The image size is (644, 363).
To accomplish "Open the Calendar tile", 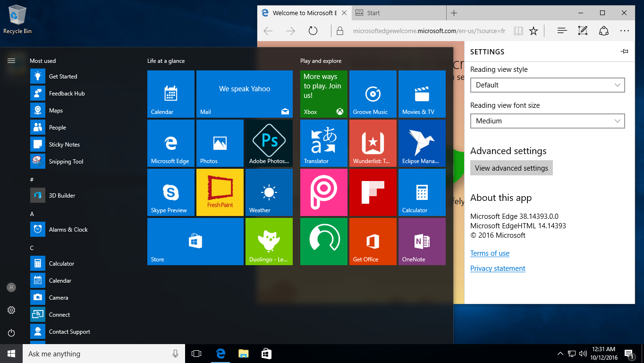I will 171,94.
